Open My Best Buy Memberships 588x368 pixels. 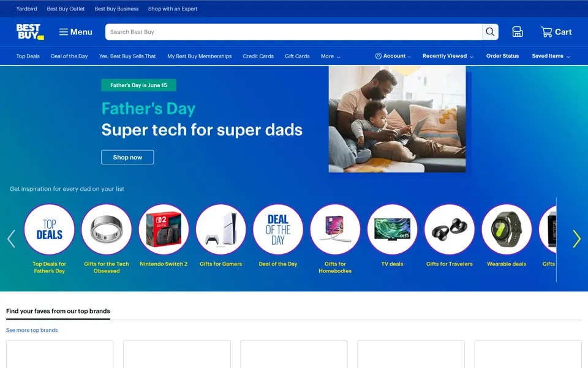[200, 56]
